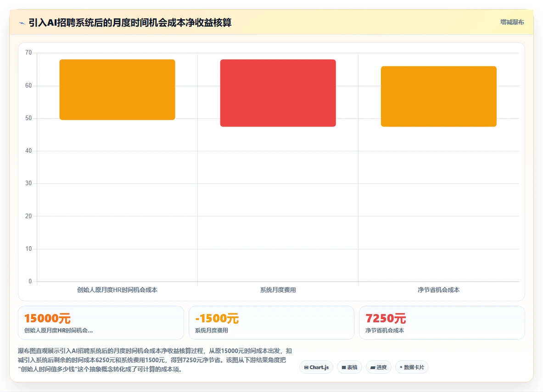The width and height of the screenshot is (543, 392).
Task: Click the 数据卡片 tag pill
Action: (x=412, y=367)
